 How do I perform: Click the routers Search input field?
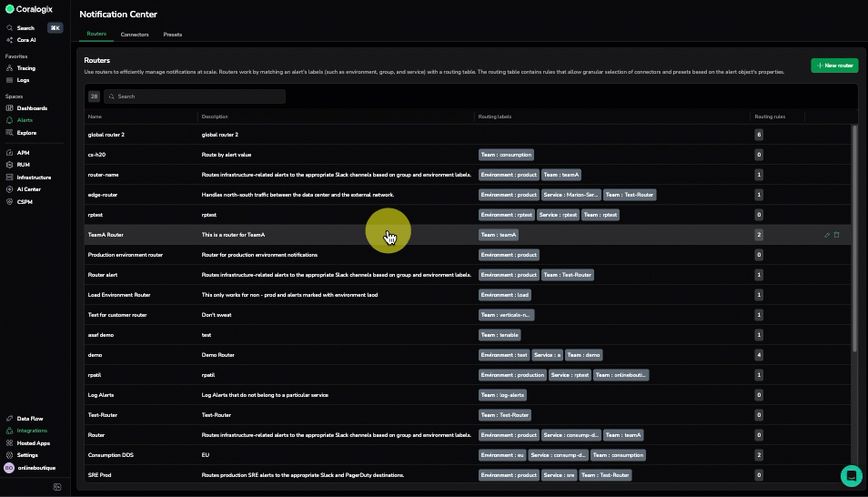click(196, 96)
